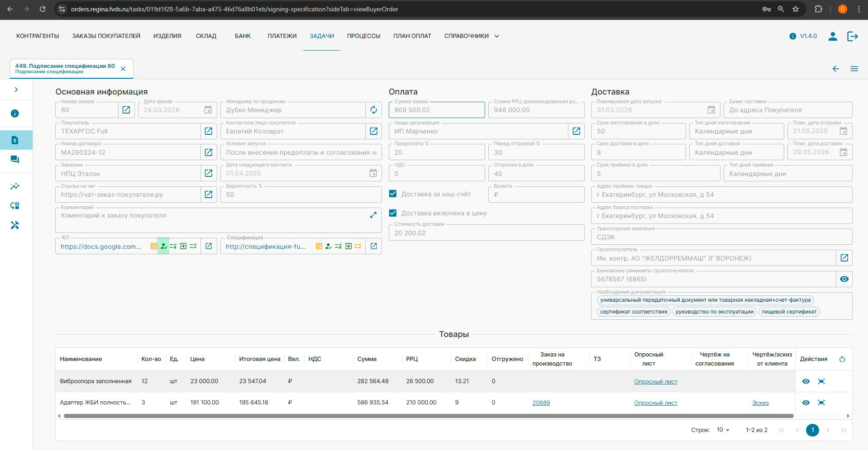
Task: Click the orange checklist icon in Спецификация field
Action: coord(358,246)
